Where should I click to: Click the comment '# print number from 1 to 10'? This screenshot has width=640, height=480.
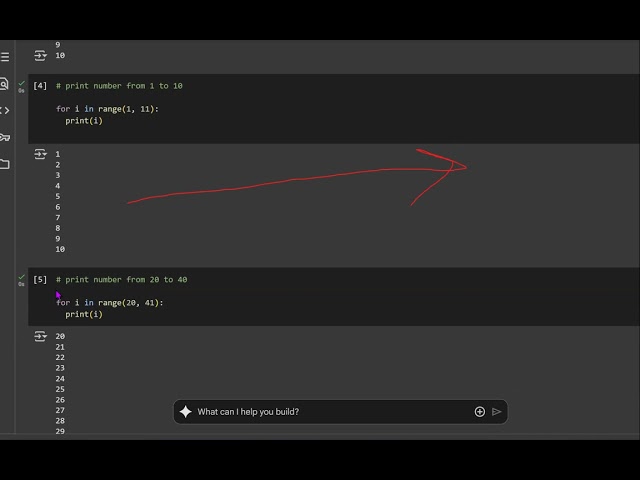pos(119,86)
